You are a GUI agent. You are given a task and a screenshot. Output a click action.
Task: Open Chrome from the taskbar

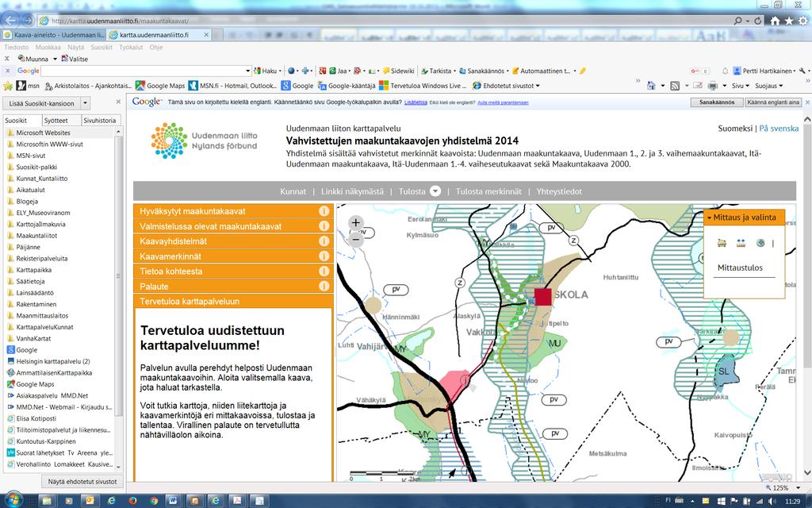click(x=154, y=501)
